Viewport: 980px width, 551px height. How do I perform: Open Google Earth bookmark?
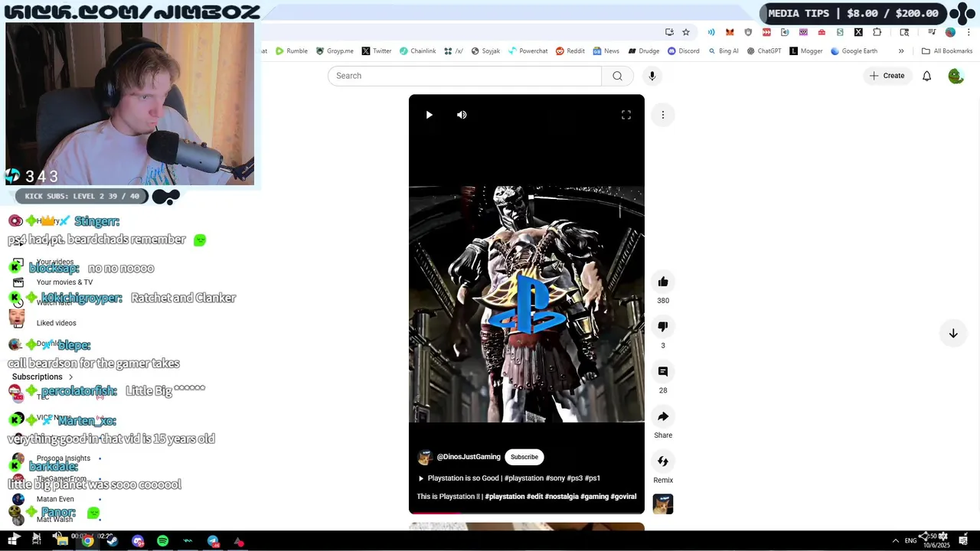coord(854,51)
